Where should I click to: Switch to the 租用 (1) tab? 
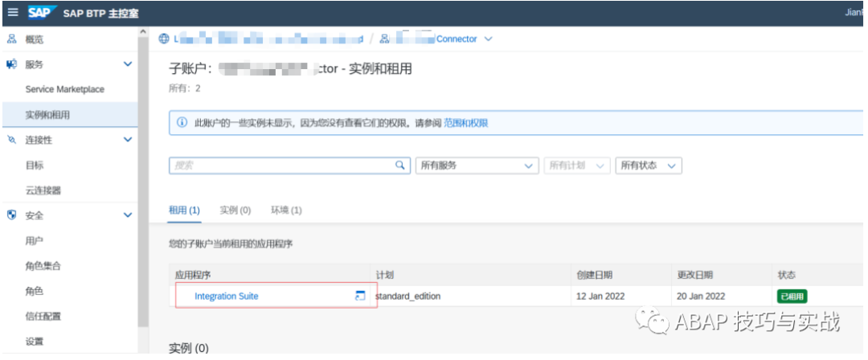click(x=184, y=211)
